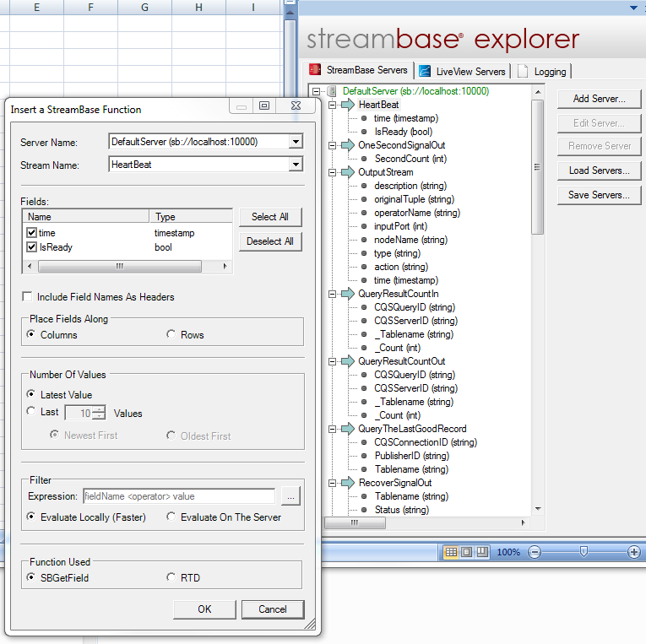Click the Logging tab document icon
Viewport: 646px width, 644px height.
[x=523, y=71]
